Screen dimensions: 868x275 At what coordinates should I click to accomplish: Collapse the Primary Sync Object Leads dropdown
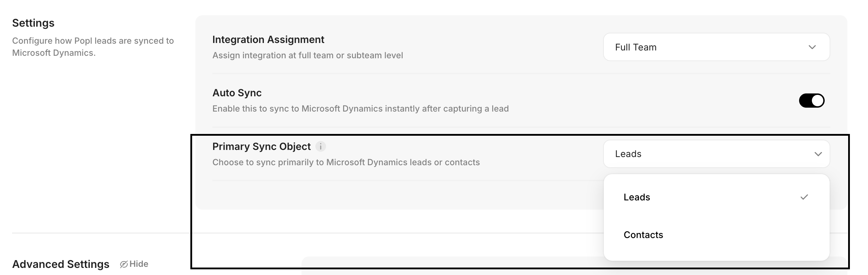(716, 154)
